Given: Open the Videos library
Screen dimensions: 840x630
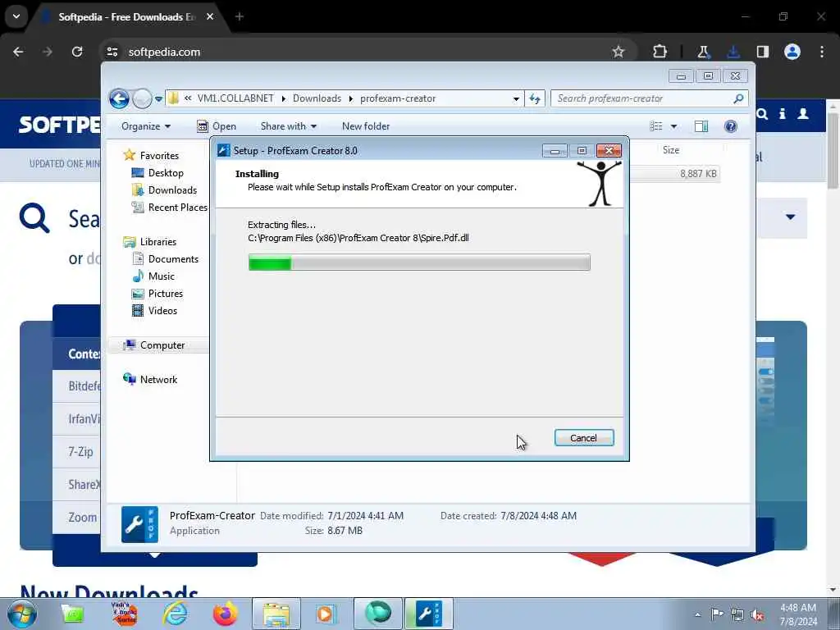Looking at the screenshot, I should [x=162, y=311].
